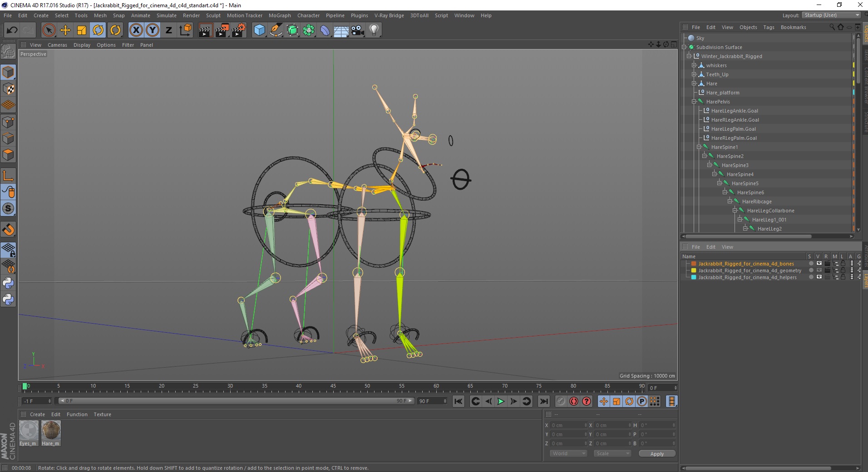Collapse the HareRibcage joint
This screenshot has width=868, height=472.
(x=730, y=201)
